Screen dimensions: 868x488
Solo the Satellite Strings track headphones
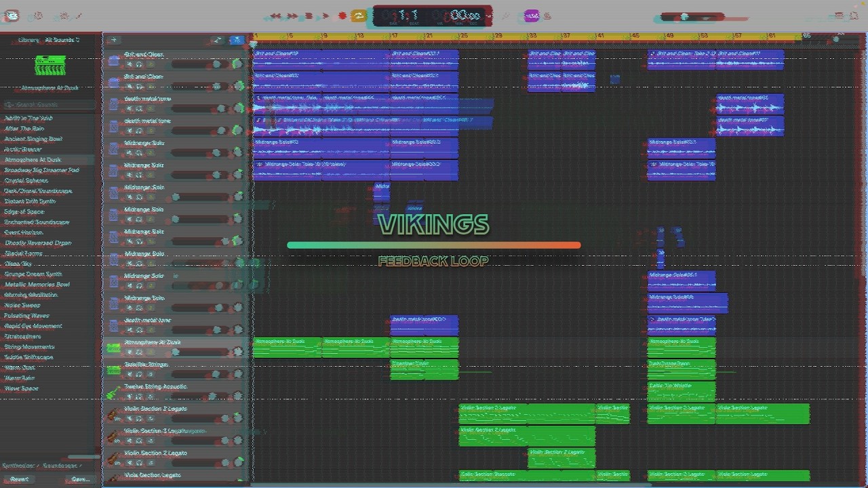[x=140, y=374]
